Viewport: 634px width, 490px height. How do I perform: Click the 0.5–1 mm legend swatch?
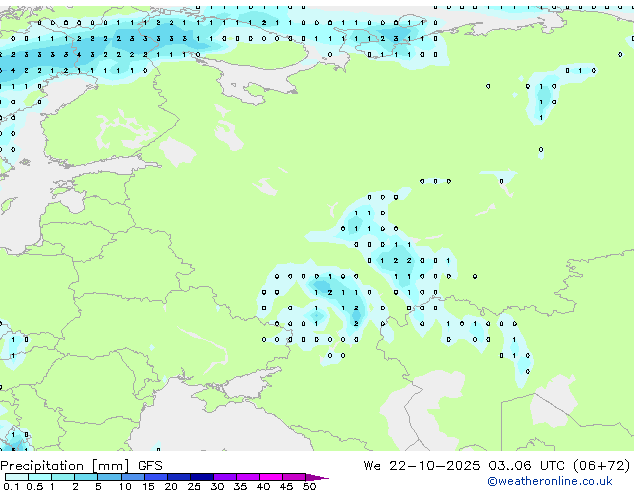coord(40,477)
